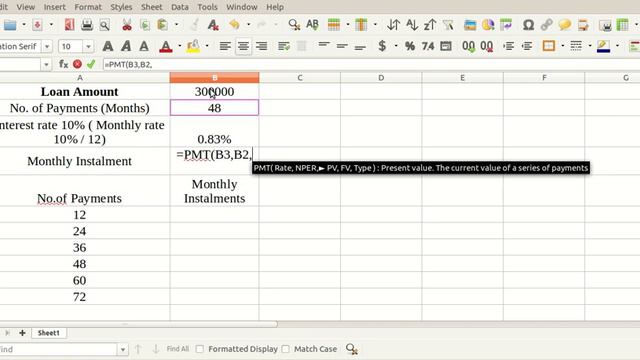This screenshot has width=640, height=360.
Task: Open the Name Box dropdown arrow
Action: point(46,64)
